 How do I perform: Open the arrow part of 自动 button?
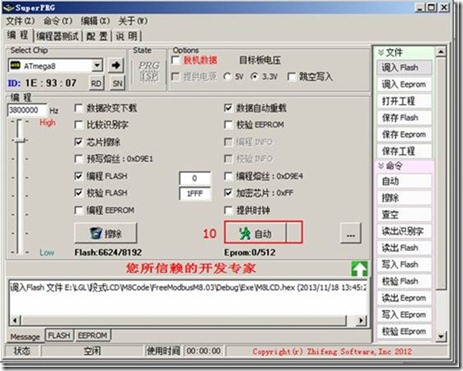point(294,233)
